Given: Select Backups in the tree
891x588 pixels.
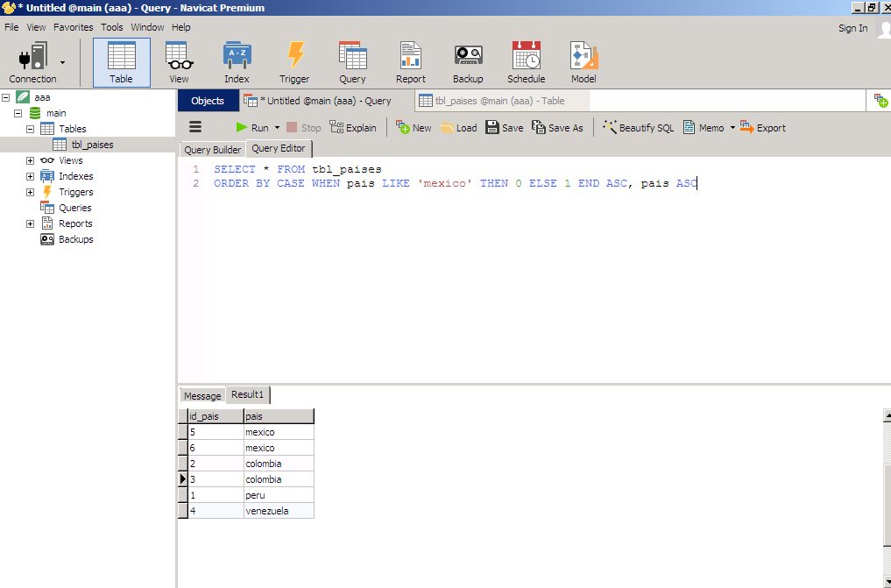Looking at the screenshot, I should tap(75, 239).
